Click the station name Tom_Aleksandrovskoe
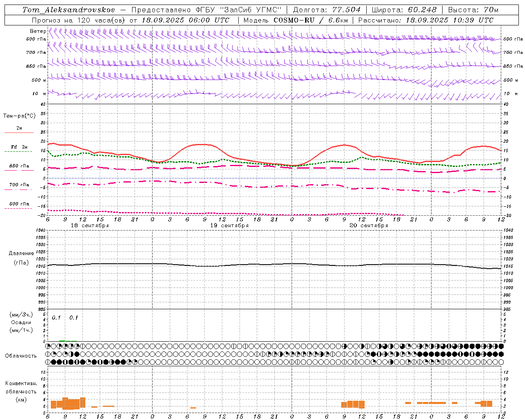 point(68,10)
